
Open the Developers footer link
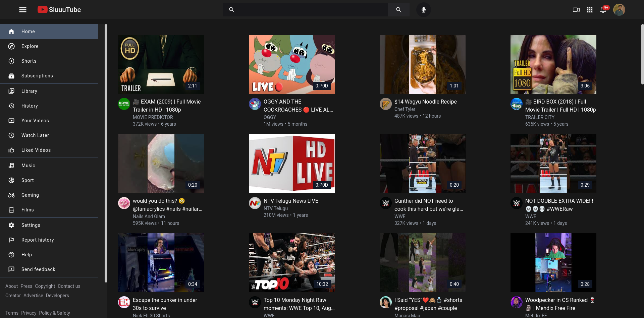(57, 296)
